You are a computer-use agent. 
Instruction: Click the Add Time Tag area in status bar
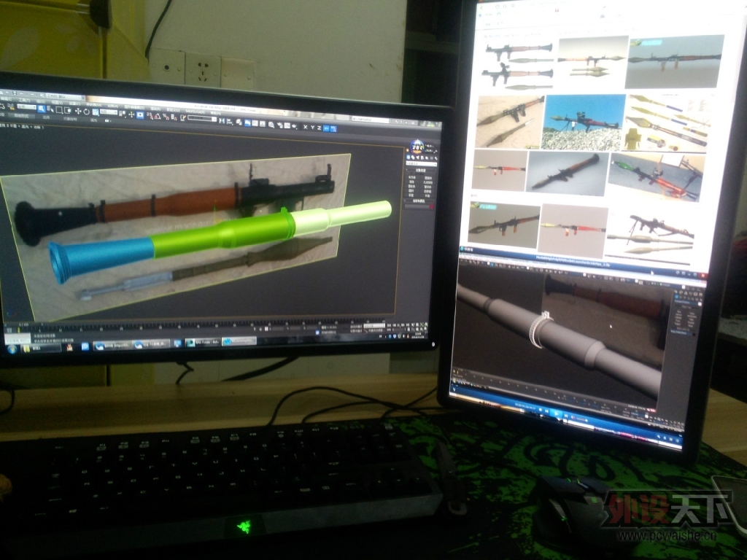[329, 332]
